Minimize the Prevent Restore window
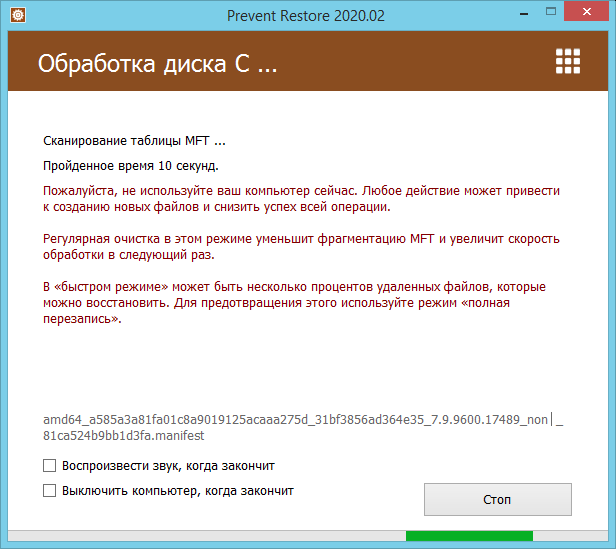616x549 pixels. pos(524,14)
